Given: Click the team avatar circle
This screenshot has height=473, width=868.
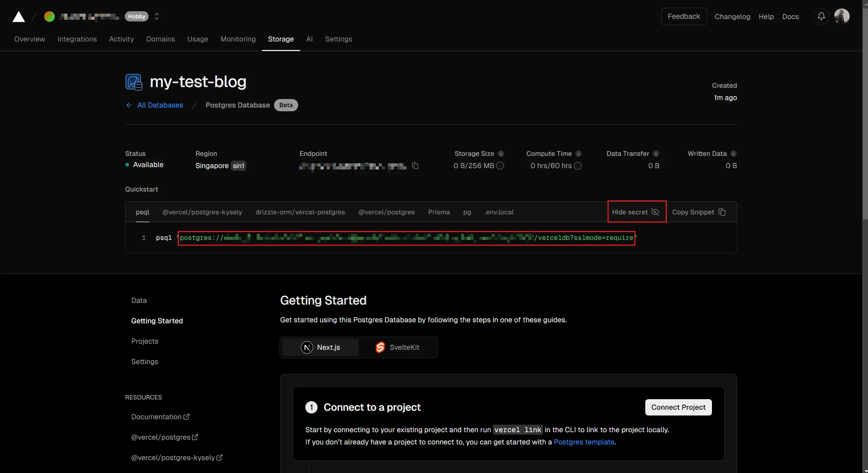Looking at the screenshot, I should pos(49,16).
